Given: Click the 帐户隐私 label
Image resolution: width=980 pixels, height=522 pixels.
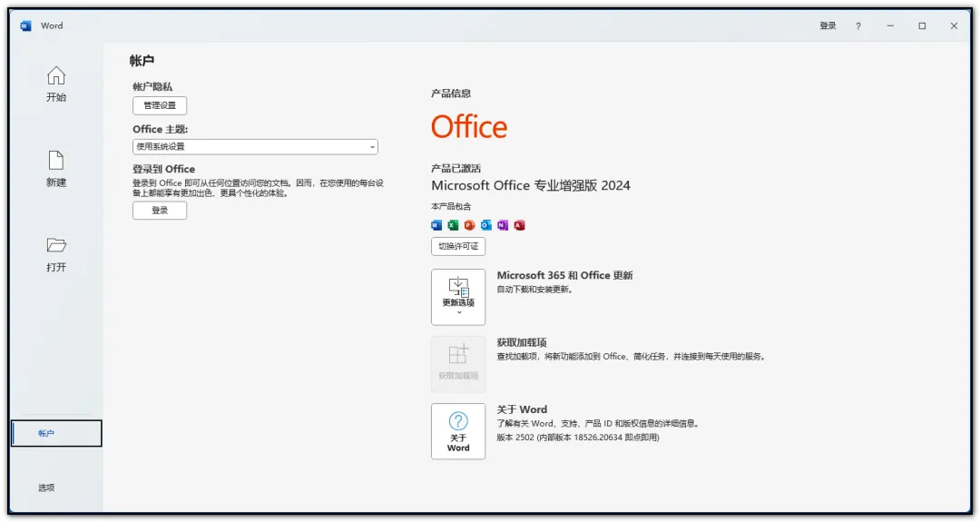Looking at the screenshot, I should pyautogui.click(x=152, y=87).
